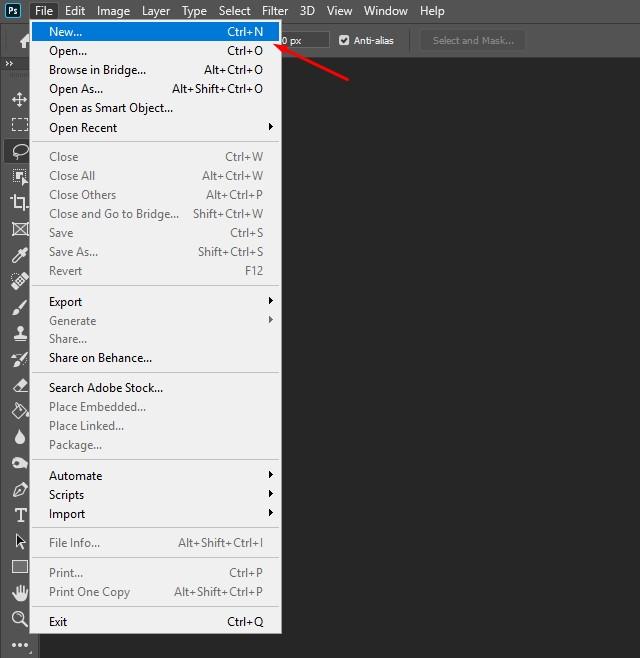Select the Eyedropper tool
The width and height of the screenshot is (640, 658).
pos(19,255)
